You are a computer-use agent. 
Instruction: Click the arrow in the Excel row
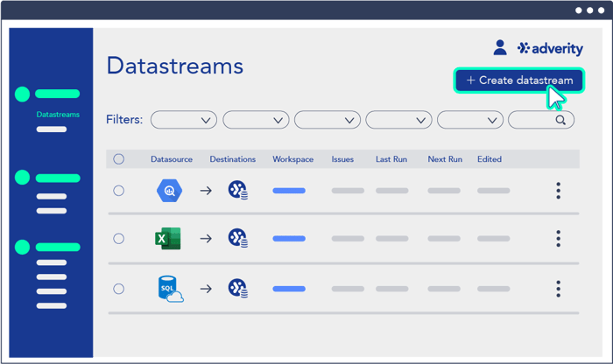click(206, 238)
